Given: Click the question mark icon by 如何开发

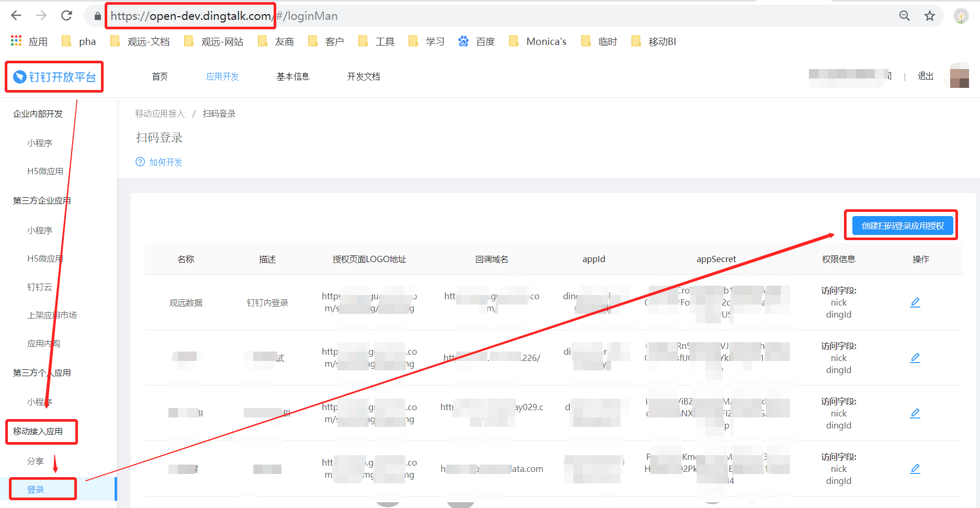Looking at the screenshot, I should pos(140,162).
